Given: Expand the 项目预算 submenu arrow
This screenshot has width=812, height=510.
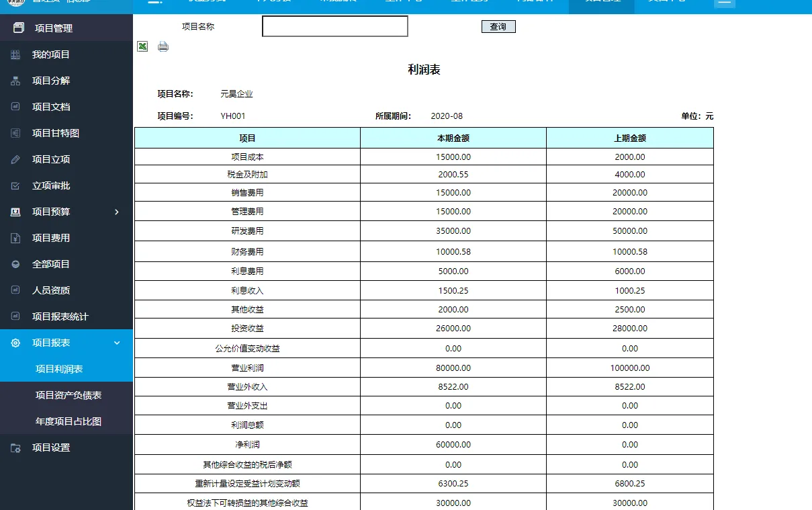Looking at the screenshot, I should coord(117,212).
